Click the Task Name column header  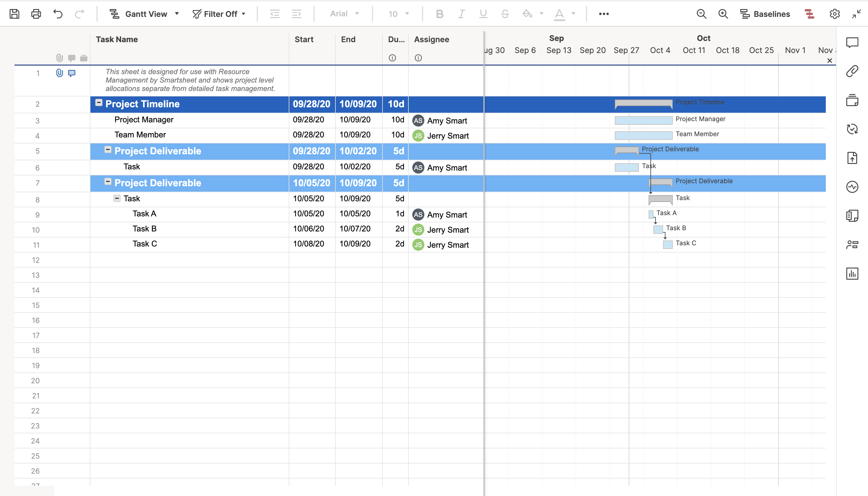click(117, 39)
